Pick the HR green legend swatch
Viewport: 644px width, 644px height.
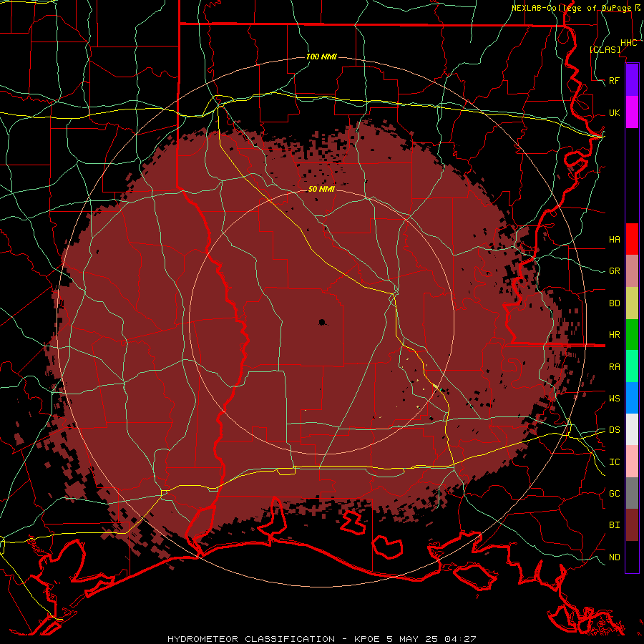[632, 335]
